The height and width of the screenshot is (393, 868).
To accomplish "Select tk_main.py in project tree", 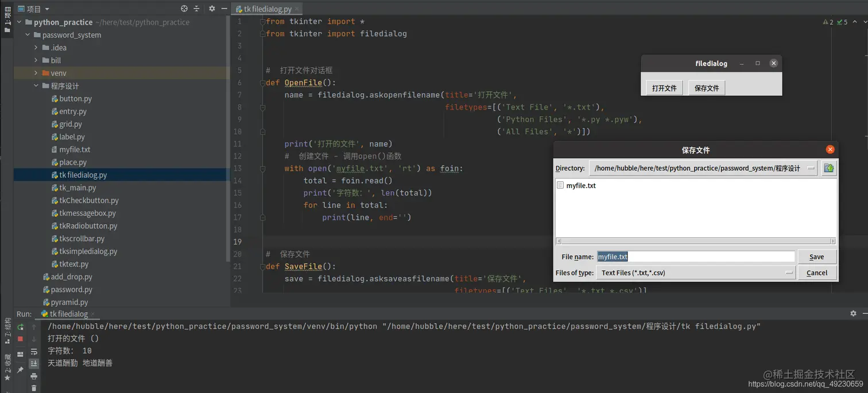I will point(77,188).
